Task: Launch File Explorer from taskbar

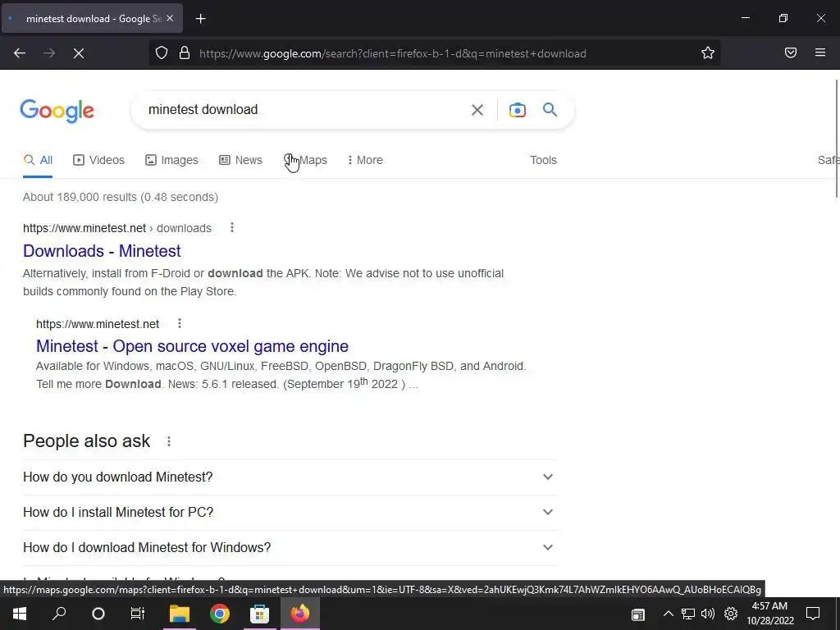Action: pos(180,614)
